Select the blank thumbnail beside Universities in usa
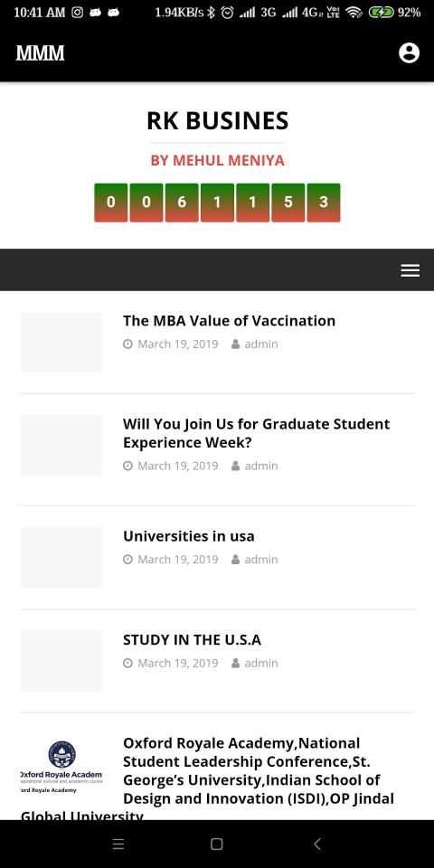The height and width of the screenshot is (868, 434). pos(61,558)
